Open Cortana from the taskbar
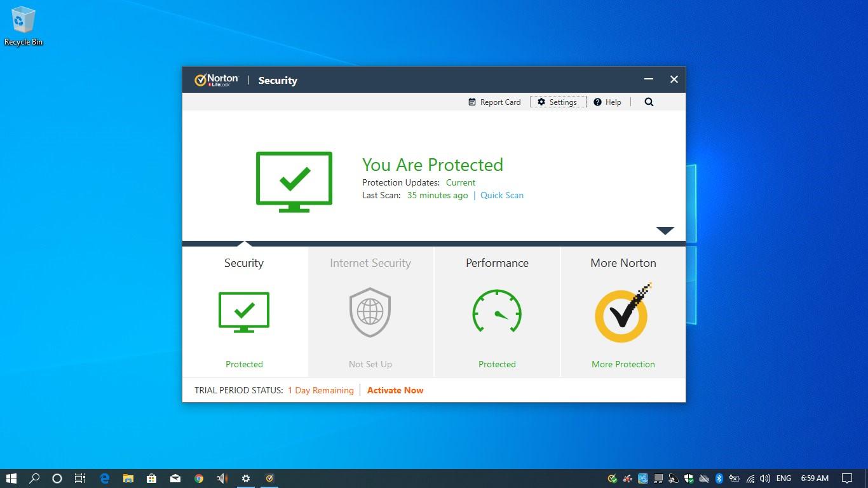The height and width of the screenshot is (488, 868). pyautogui.click(x=57, y=478)
